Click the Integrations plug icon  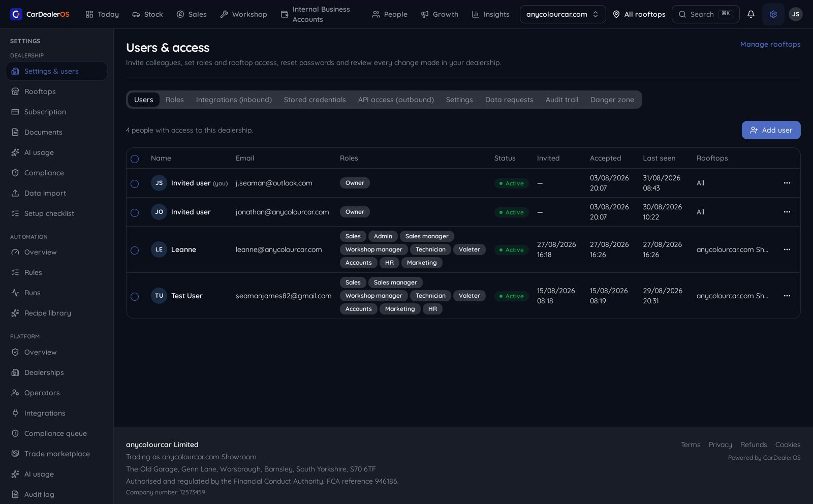(15, 413)
